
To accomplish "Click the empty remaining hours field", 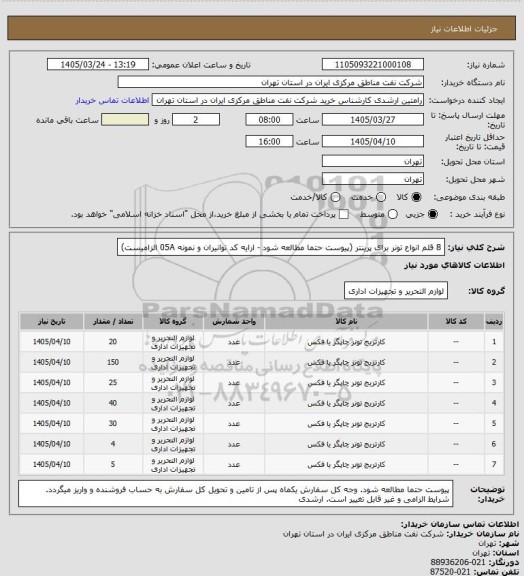I will tap(125, 120).
